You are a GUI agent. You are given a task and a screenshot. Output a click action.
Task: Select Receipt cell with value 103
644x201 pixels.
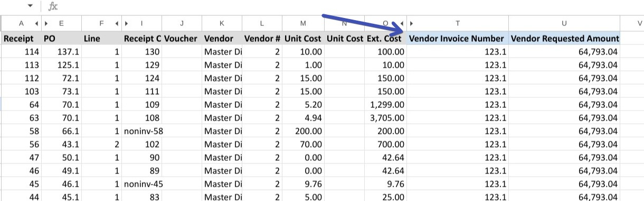pyautogui.click(x=21, y=92)
